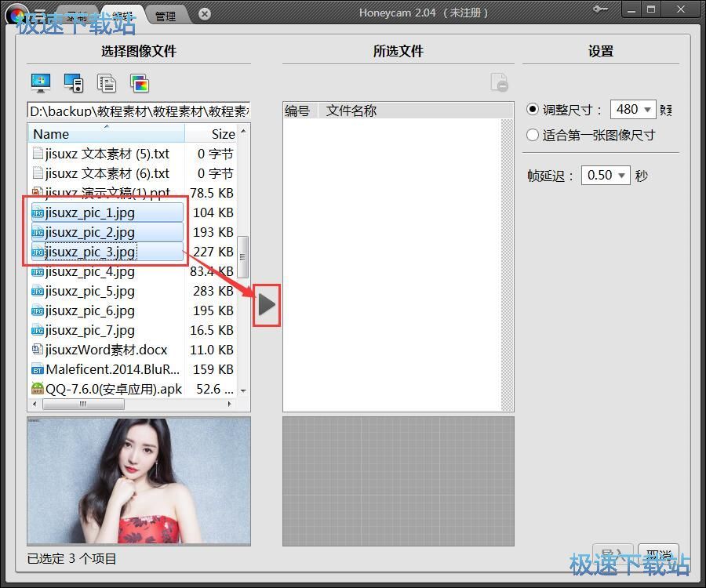Click the image preview thumbnail
The height and width of the screenshot is (588, 706).
[139, 481]
